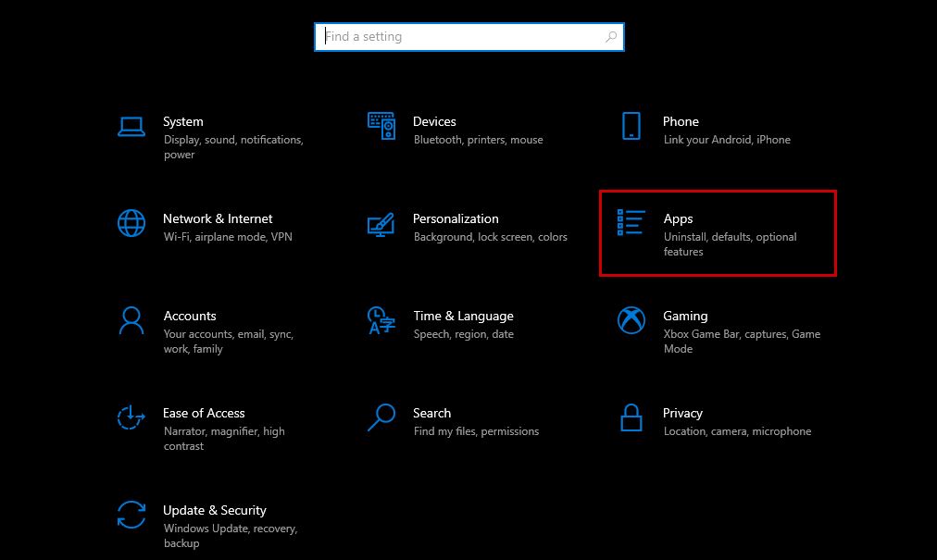Click the Update & Security sync icon
This screenshot has width=937, height=560.
click(131, 515)
